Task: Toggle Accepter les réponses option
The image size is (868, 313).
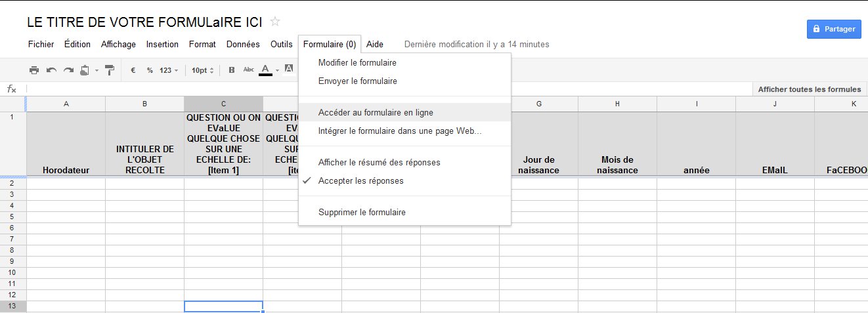Action: [x=360, y=181]
